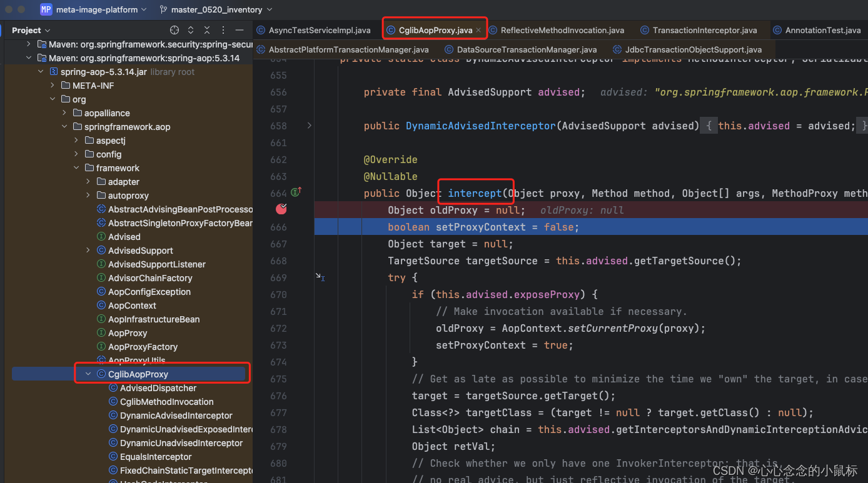Select AopInfrastructureBean in the tree
The image size is (868, 483).
click(154, 319)
